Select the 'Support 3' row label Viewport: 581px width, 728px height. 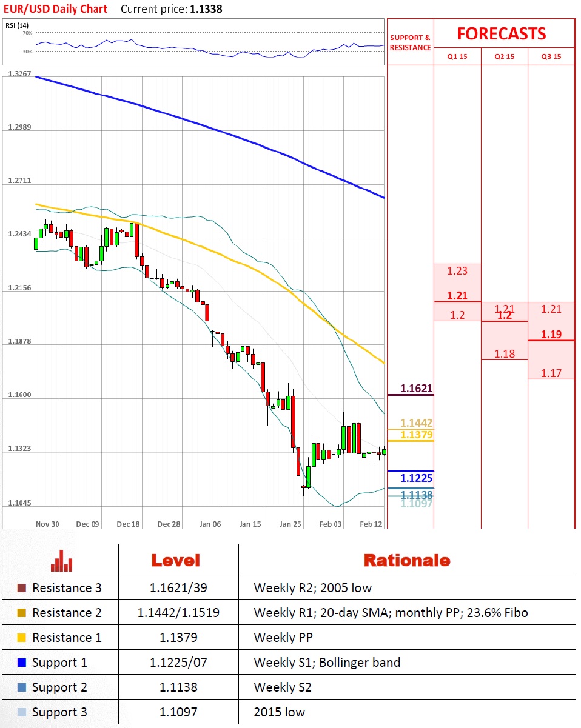(x=59, y=712)
